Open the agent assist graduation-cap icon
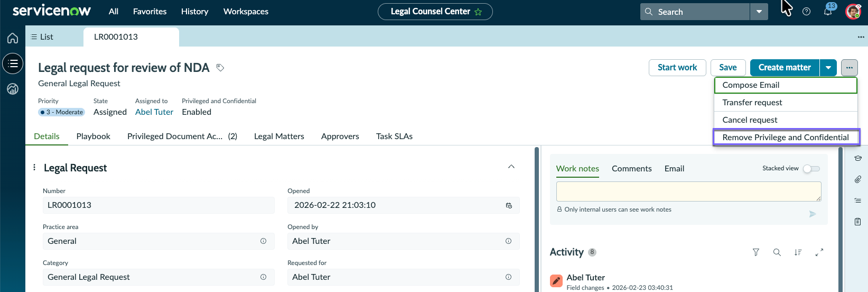The image size is (868, 292). (858, 158)
